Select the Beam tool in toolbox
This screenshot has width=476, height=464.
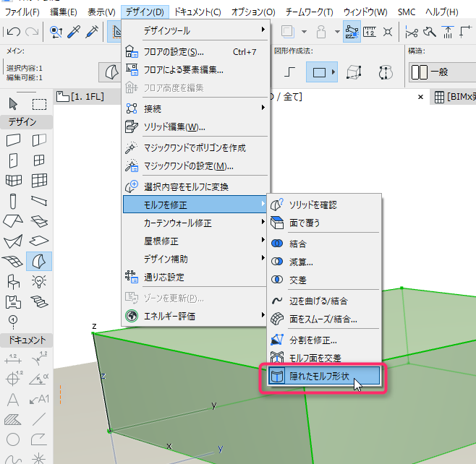pyautogui.click(x=39, y=201)
